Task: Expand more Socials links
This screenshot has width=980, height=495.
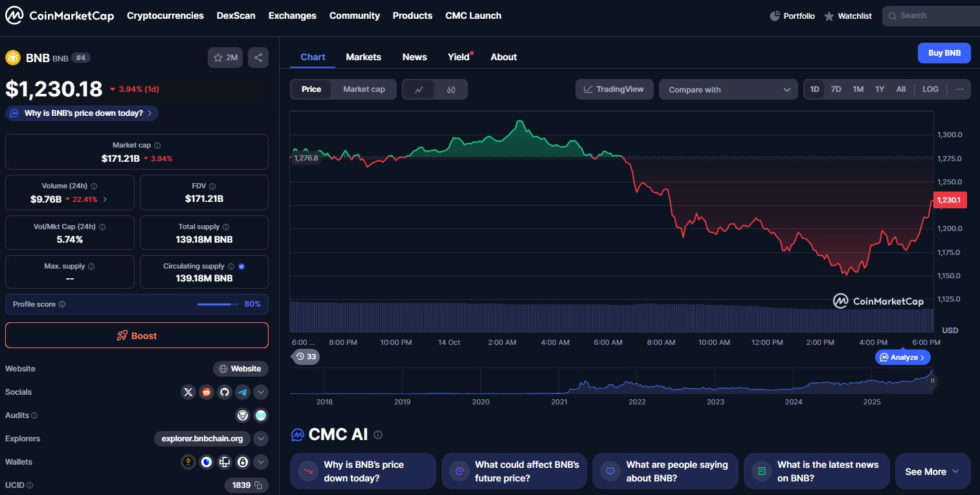Action: (x=261, y=392)
